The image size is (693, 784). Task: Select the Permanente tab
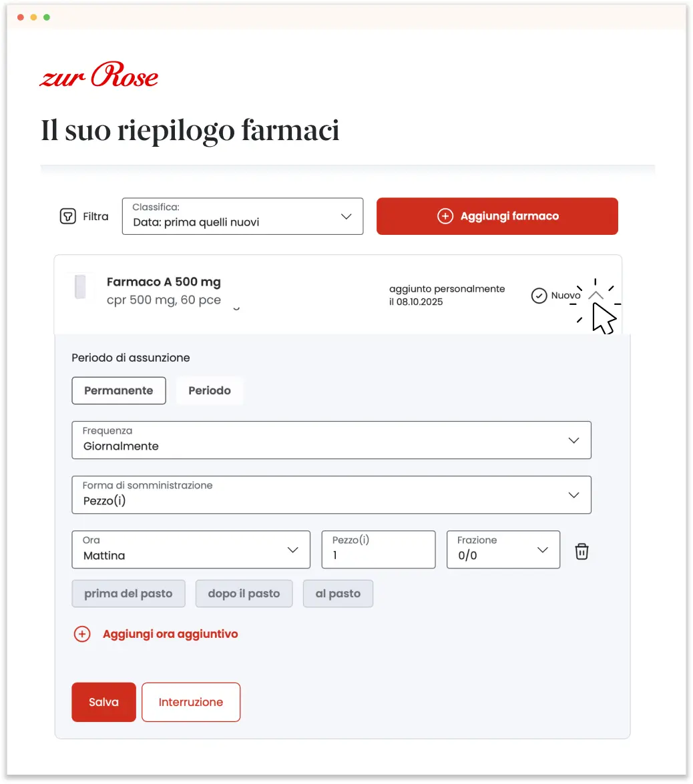(119, 390)
